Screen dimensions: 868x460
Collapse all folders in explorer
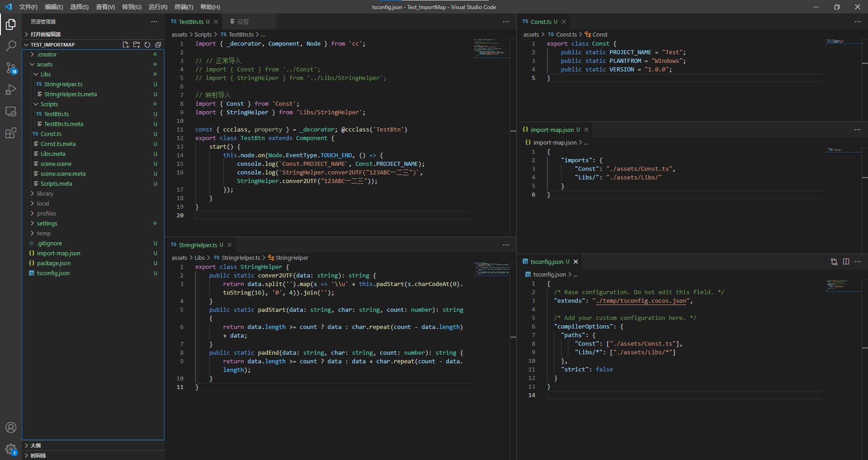[x=158, y=45]
